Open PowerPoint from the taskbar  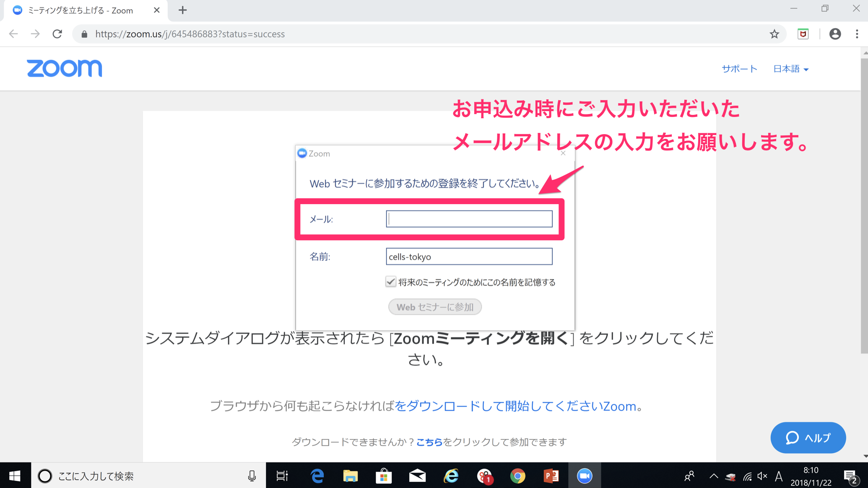[551, 476]
